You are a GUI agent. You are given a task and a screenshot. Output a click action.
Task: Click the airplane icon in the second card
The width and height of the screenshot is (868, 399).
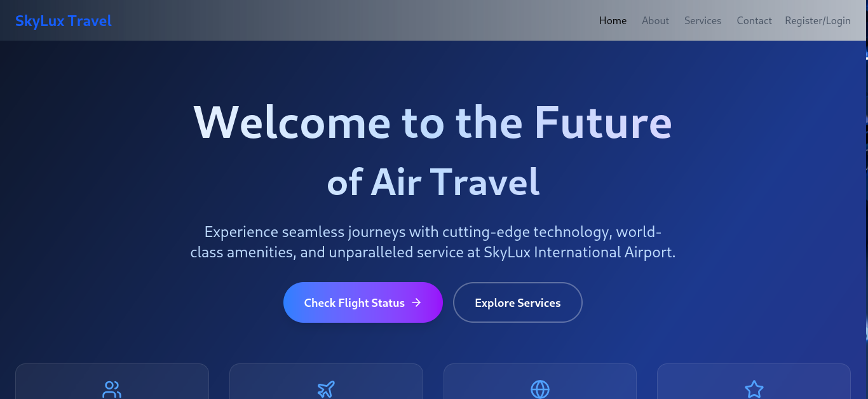pyautogui.click(x=326, y=389)
